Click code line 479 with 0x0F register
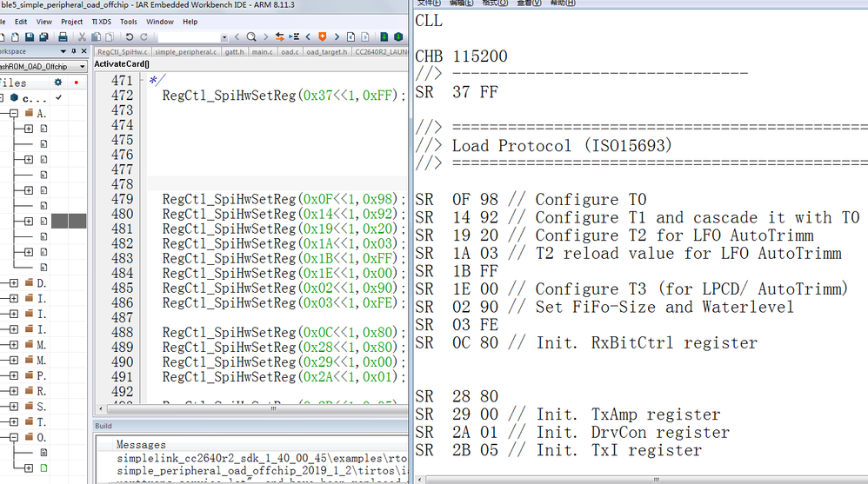 284,199
